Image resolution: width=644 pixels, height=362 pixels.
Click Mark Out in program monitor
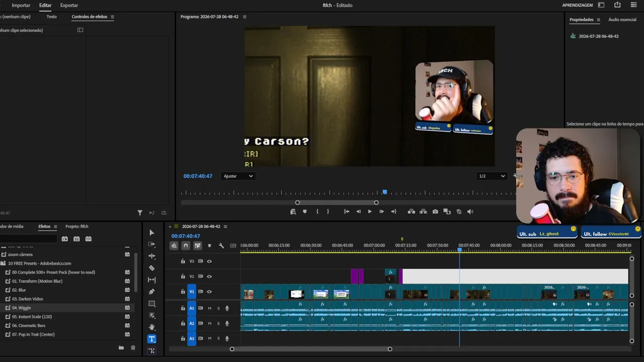(328, 212)
